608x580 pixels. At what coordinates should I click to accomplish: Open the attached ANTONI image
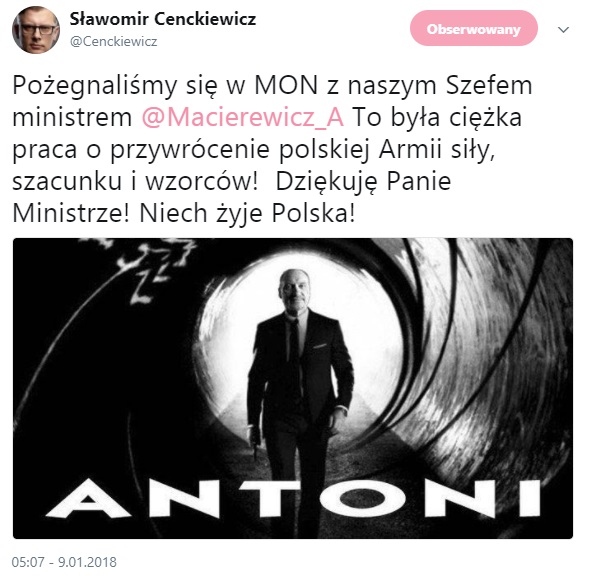[293, 388]
